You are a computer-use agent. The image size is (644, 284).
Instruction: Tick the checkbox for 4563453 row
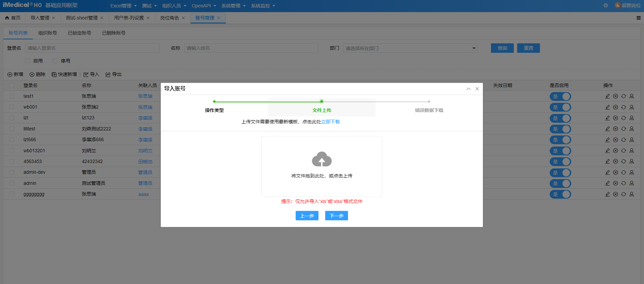(x=12, y=161)
